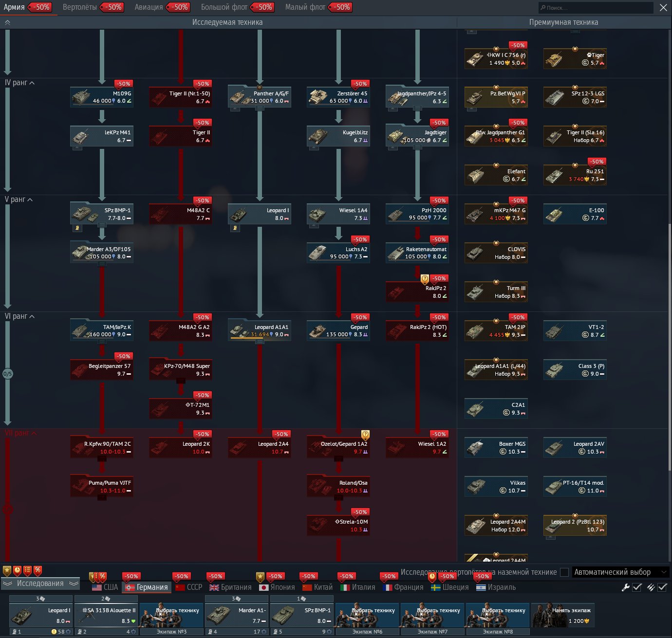Open the Автоматический выбор dropdown
Image resolution: width=672 pixels, height=638 pixels.
pyautogui.click(x=620, y=572)
